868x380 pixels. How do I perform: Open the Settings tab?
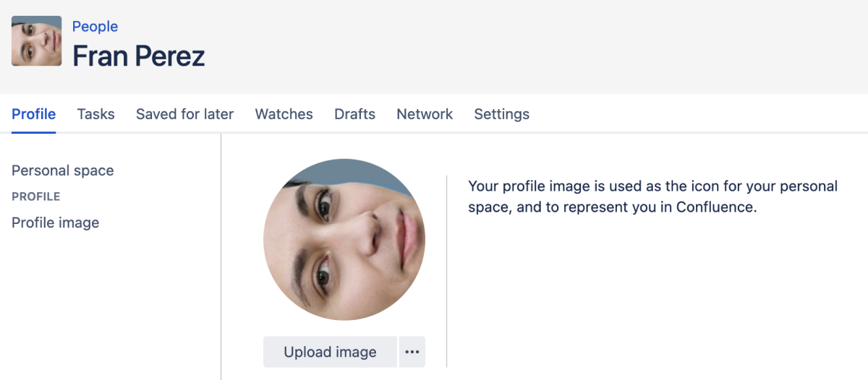point(501,114)
